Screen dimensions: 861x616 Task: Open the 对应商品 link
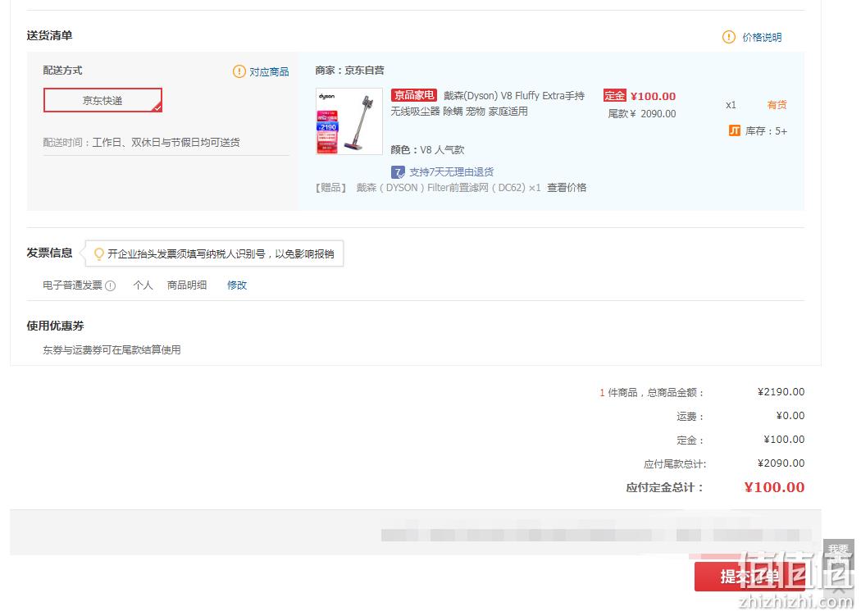269,72
